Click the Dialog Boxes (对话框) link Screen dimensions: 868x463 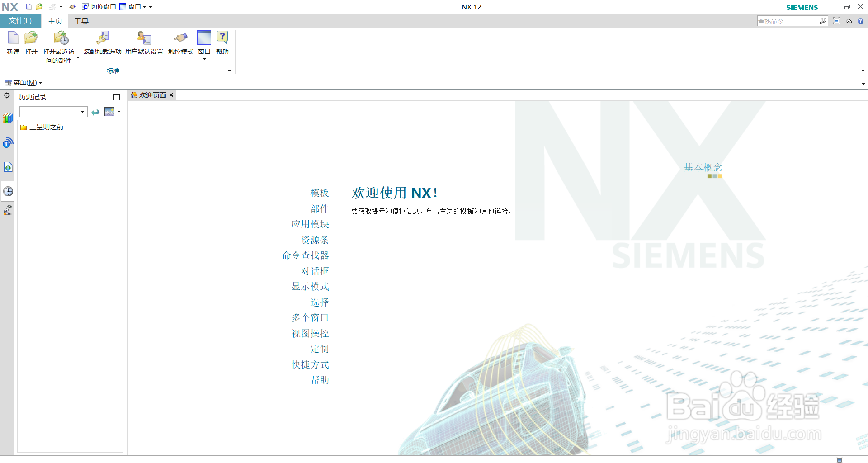click(315, 271)
